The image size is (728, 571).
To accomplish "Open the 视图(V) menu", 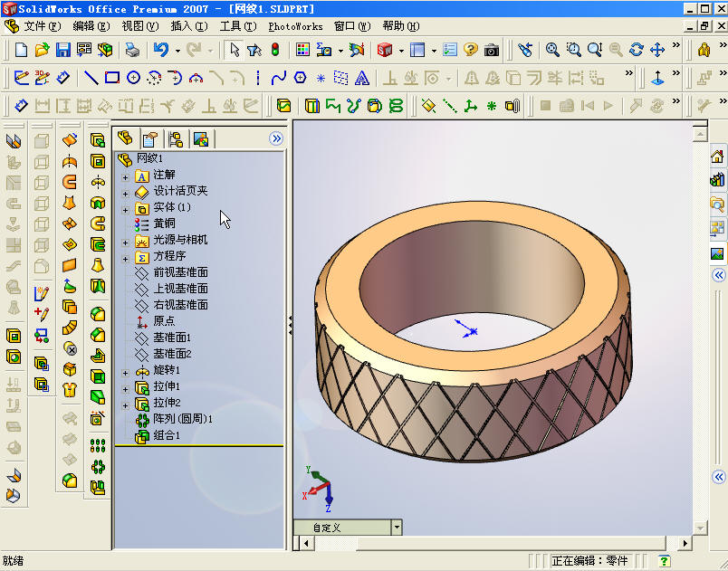I will [x=139, y=26].
